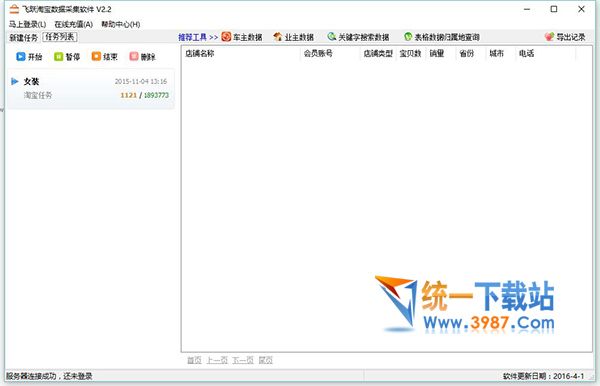The image size is (600, 386).
Task: Open the 业主数据 house icon
Action: [278, 37]
